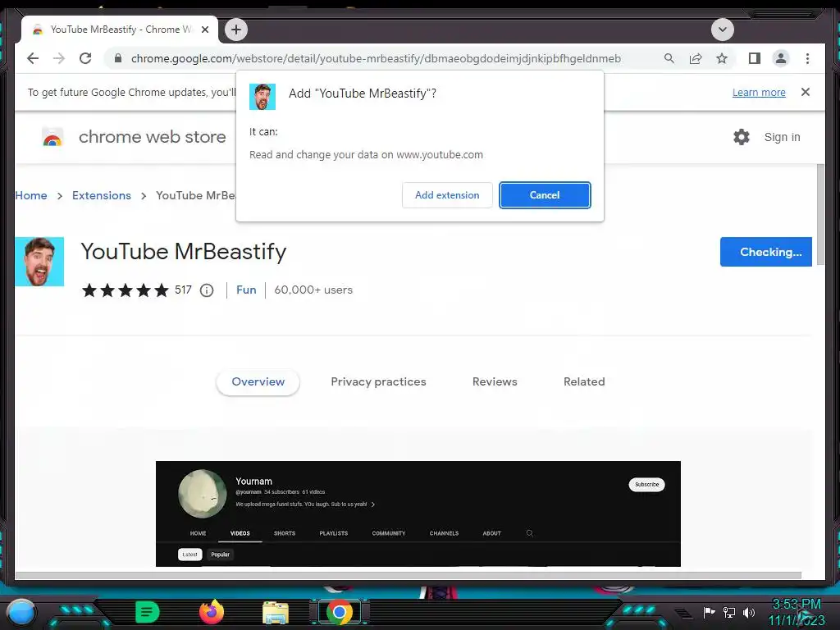Click the extension preview screenshot
Viewport: 840px width, 630px height.
tap(418, 514)
